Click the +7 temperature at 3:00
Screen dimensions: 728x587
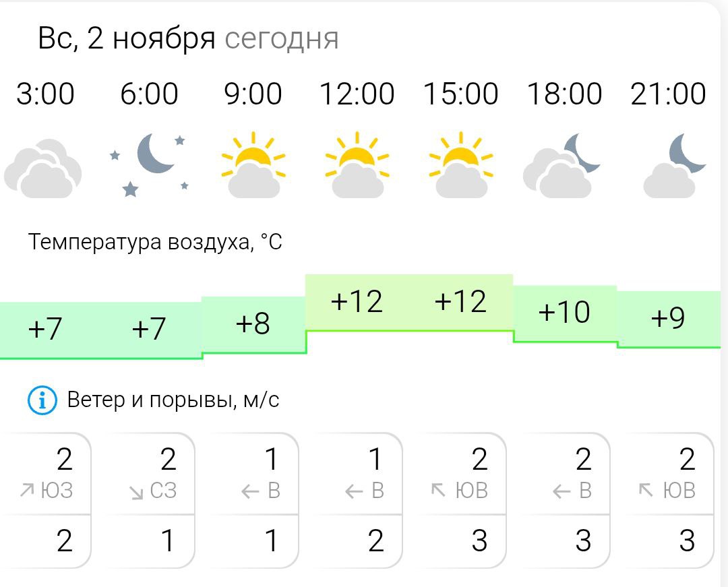[x=45, y=329]
